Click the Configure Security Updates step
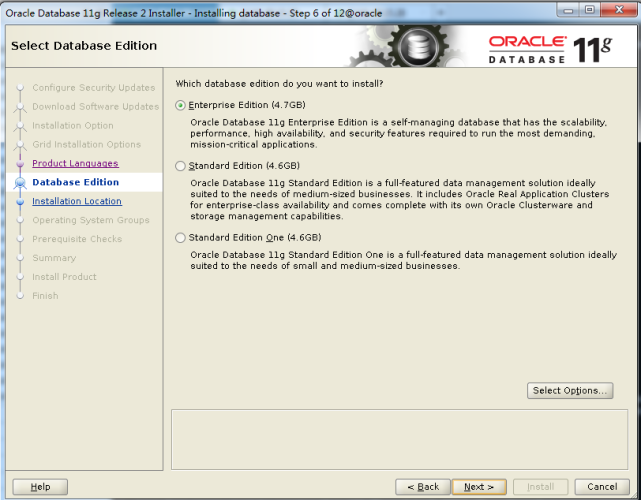 click(94, 88)
